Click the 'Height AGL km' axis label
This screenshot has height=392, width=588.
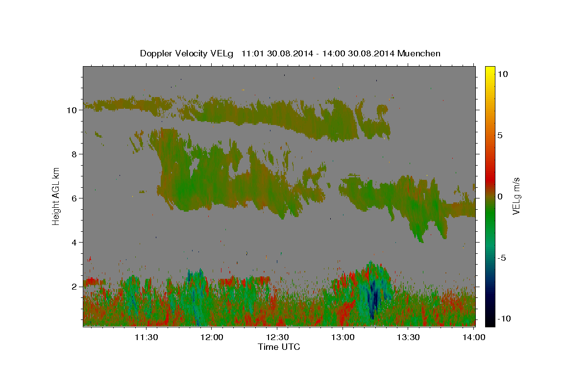(x=56, y=196)
